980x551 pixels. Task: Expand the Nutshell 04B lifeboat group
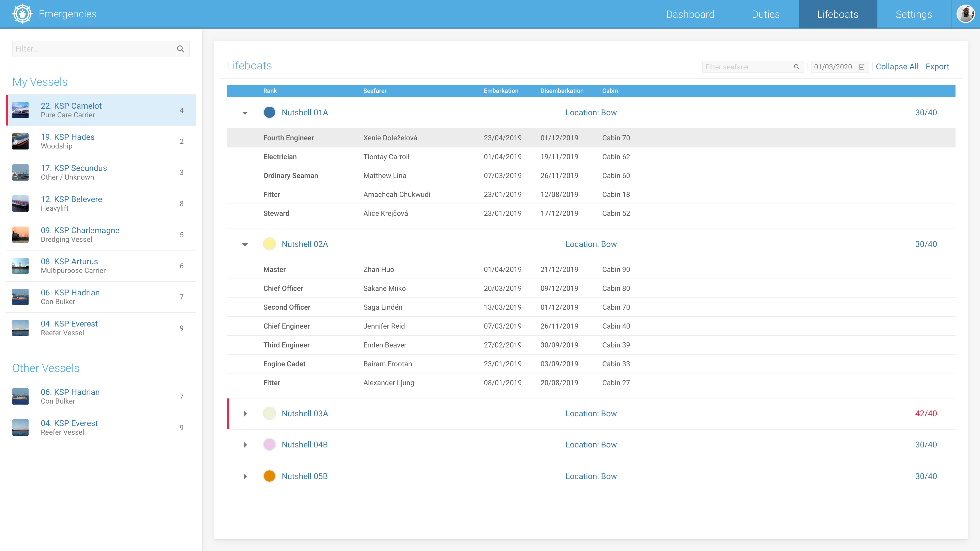pyautogui.click(x=245, y=445)
